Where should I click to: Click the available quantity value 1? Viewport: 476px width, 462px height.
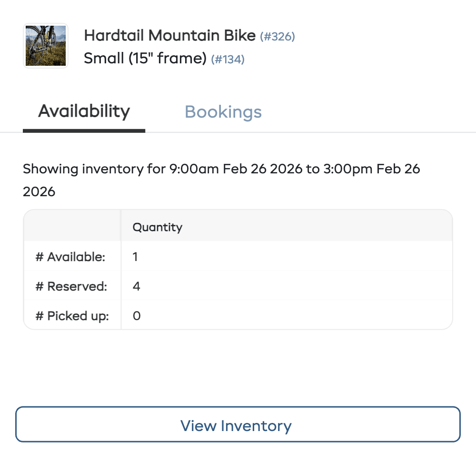[x=135, y=257]
